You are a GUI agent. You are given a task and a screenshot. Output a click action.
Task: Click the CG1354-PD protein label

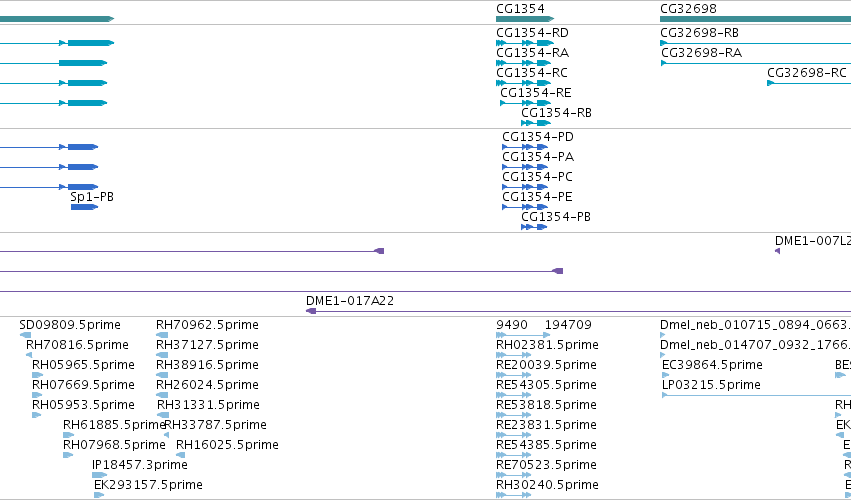538,137
